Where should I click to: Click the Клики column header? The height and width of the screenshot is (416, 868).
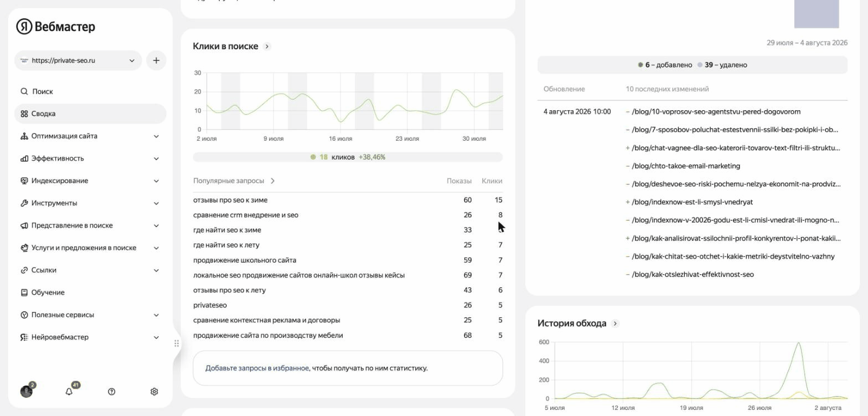click(x=492, y=181)
